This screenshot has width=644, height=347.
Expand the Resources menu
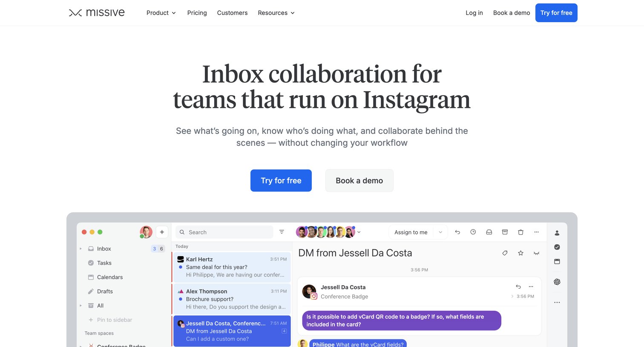click(x=276, y=13)
